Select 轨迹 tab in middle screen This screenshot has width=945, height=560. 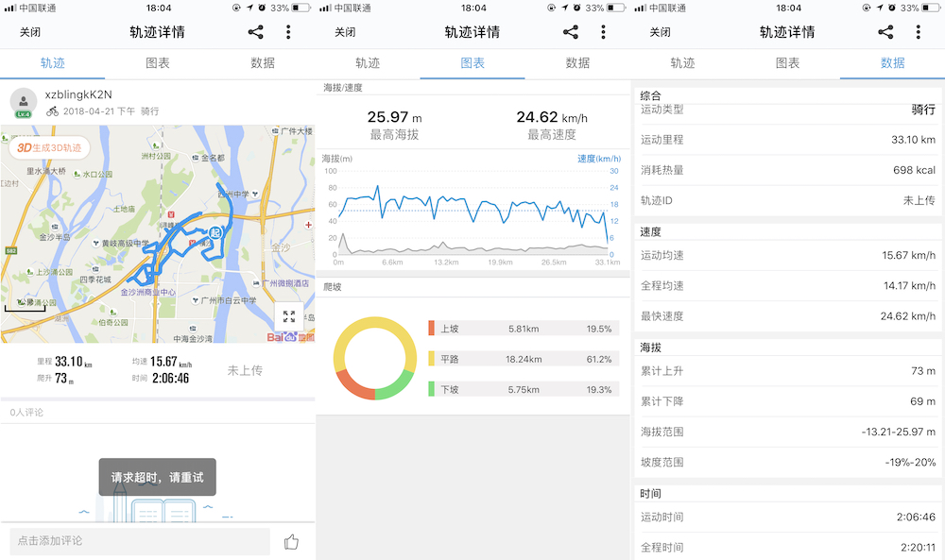[368, 63]
